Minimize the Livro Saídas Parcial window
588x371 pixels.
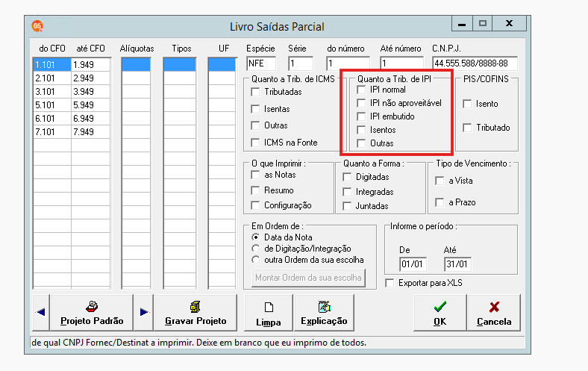point(462,24)
